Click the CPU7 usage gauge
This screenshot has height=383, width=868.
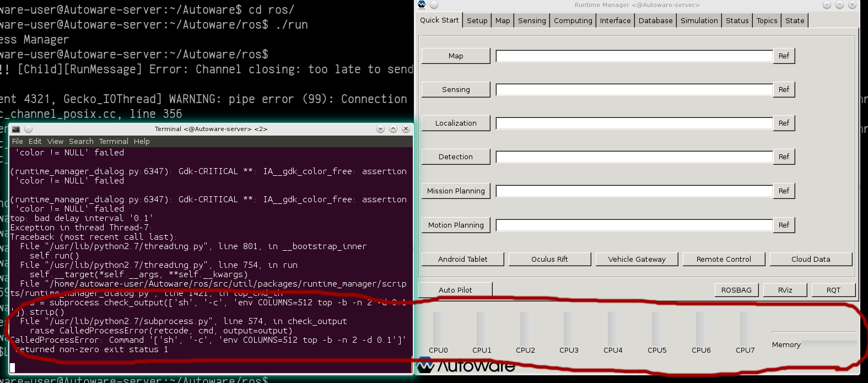[x=745, y=328]
